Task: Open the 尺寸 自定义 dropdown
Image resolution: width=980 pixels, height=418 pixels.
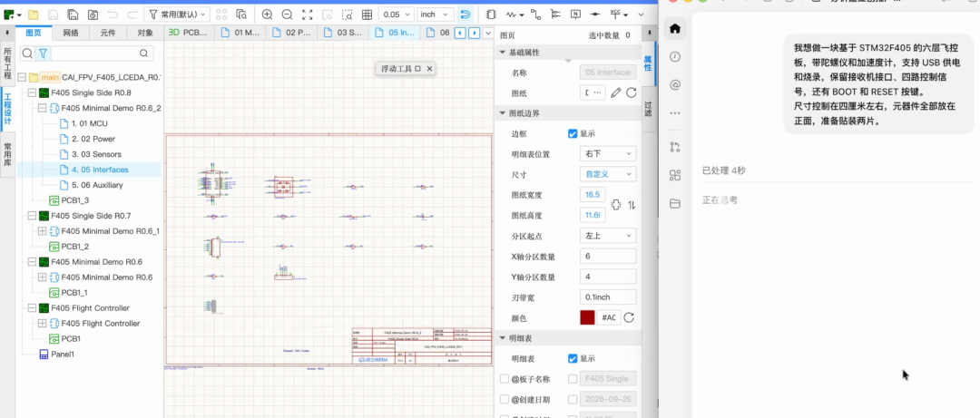Action: point(608,174)
